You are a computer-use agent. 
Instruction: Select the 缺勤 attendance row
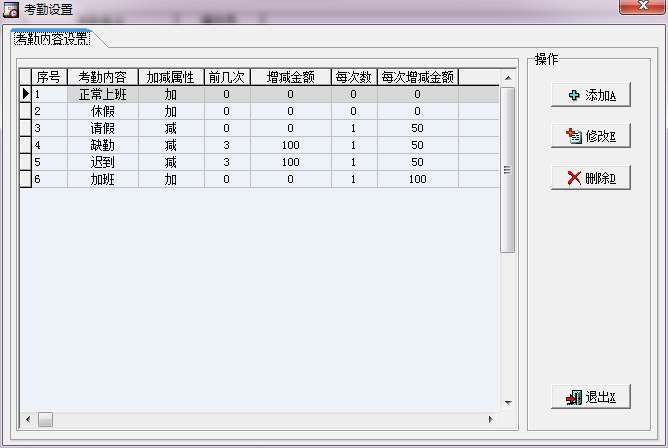tap(102, 145)
